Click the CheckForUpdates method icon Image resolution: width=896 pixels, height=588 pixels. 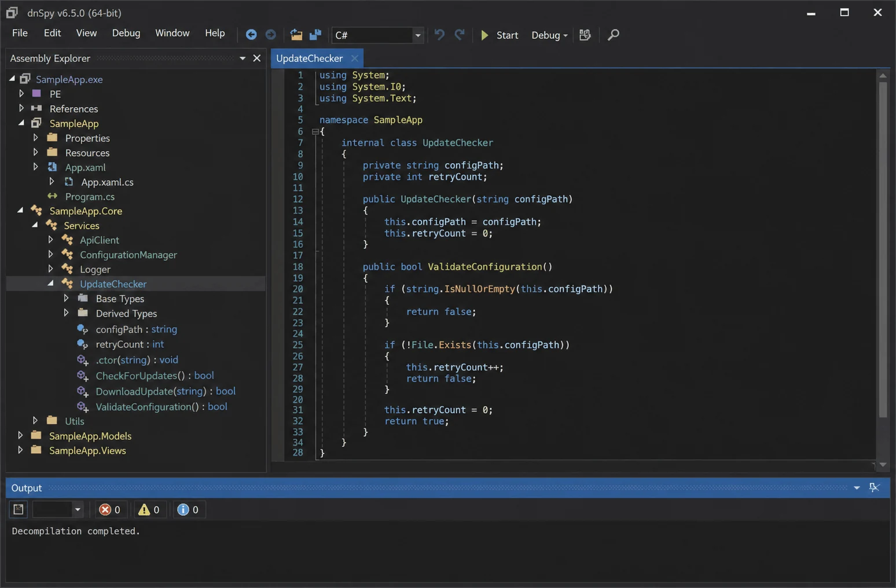click(82, 376)
